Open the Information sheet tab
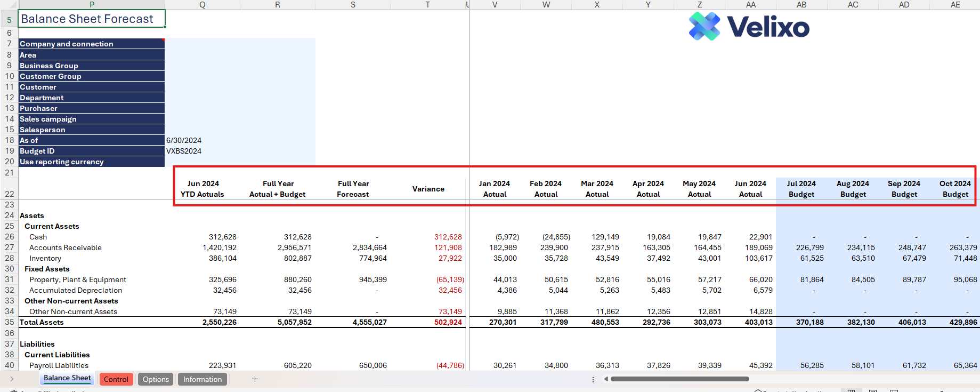The height and width of the screenshot is (392, 980). 203,379
